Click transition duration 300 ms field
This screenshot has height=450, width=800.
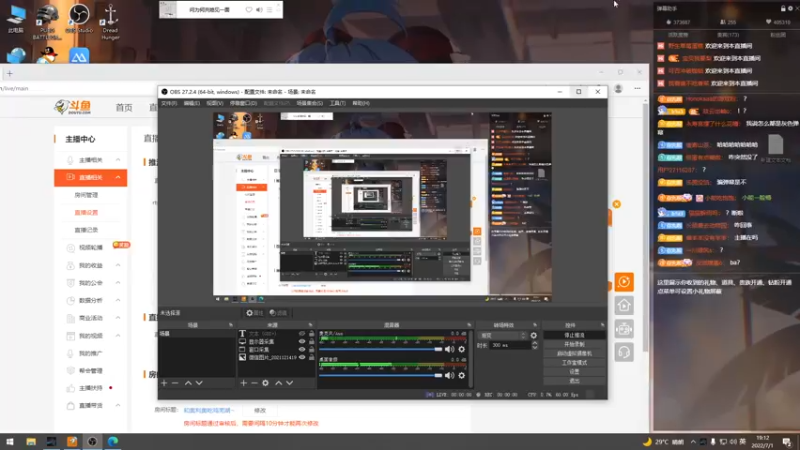click(510, 345)
